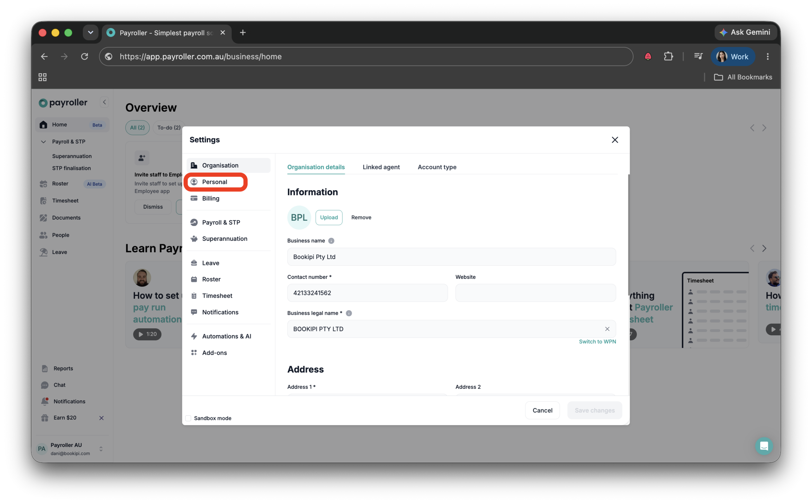812x504 pixels.
Task: Open Personal settings section
Action: (228, 182)
